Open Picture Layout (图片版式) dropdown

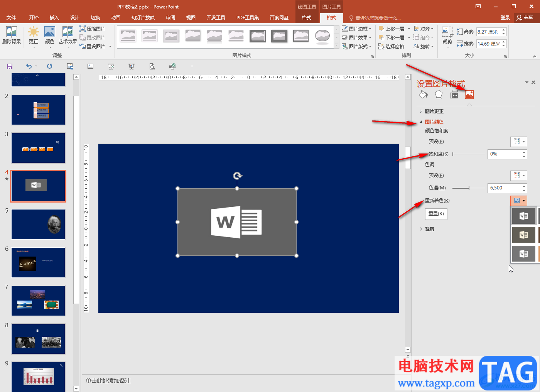tap(357, 47)
